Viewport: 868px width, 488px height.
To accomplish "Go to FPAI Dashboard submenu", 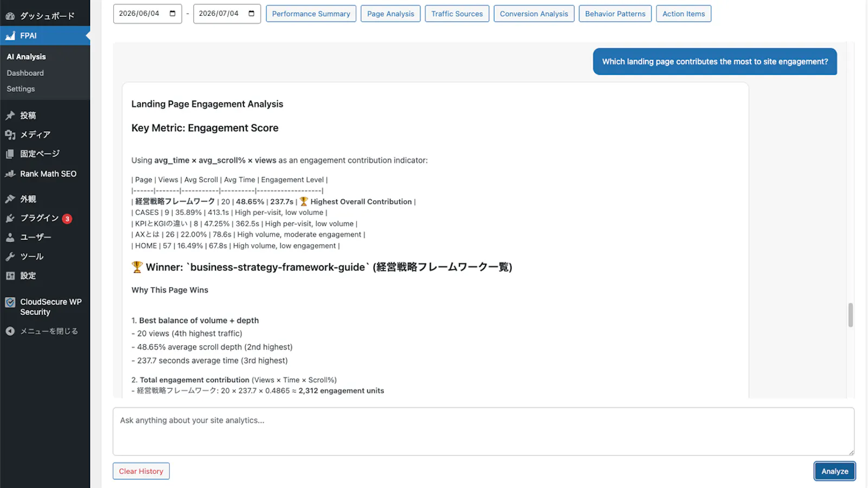I will 25,73.
